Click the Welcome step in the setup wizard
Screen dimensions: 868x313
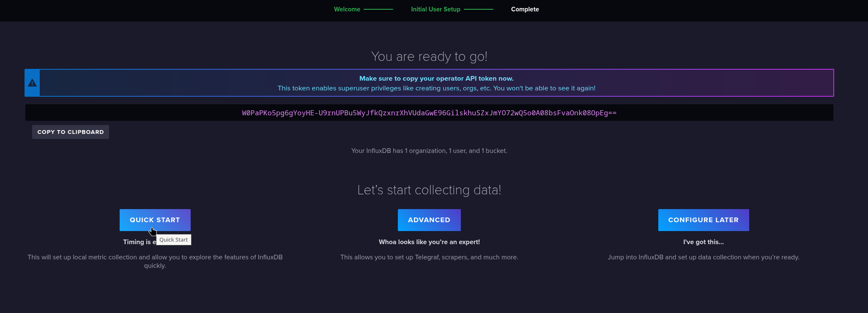point(347,9)
